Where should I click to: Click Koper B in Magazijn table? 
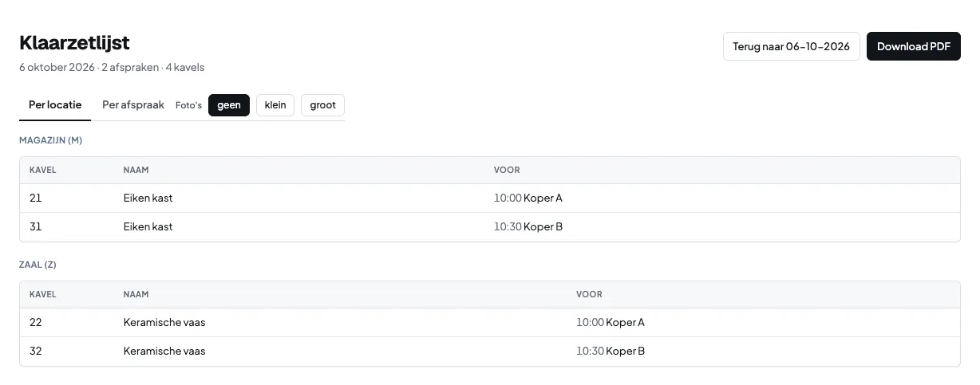point(543,227)
